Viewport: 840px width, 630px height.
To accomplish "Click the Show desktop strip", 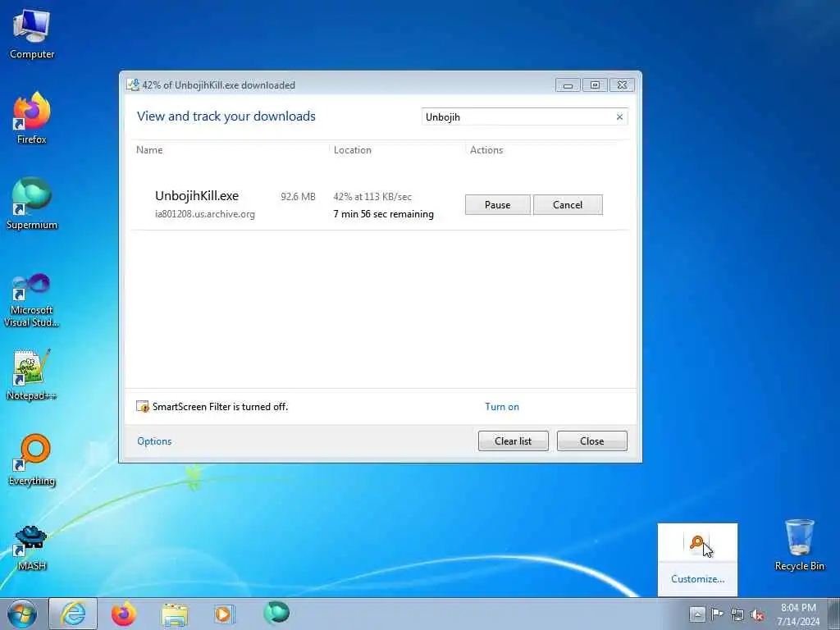I will coord(834,614).
